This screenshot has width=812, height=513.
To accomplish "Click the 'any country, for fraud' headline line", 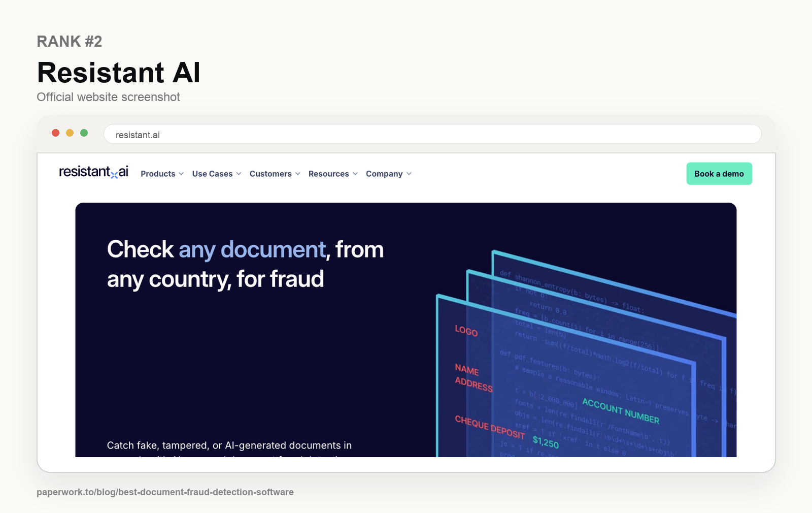I will coord(215,279).
